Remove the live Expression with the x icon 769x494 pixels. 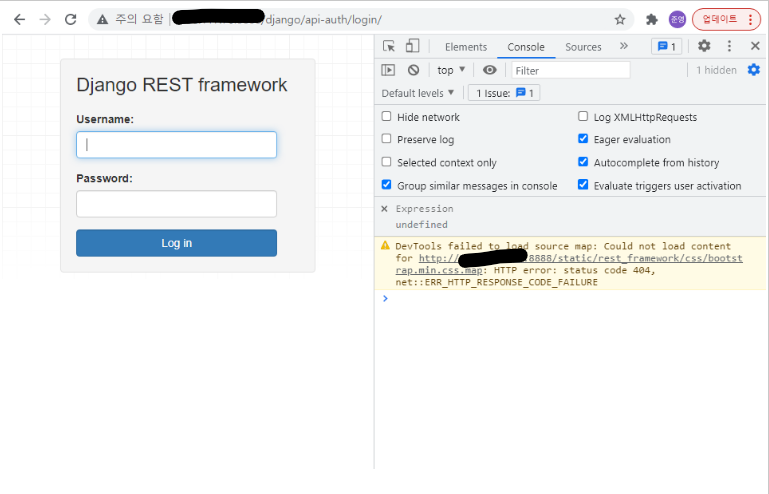[384, 209]
